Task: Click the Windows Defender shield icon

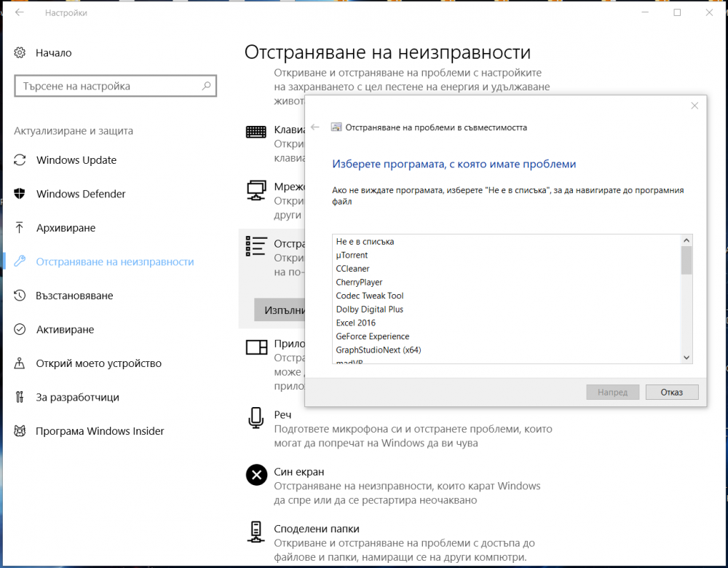Action: (x=20, y=194)
